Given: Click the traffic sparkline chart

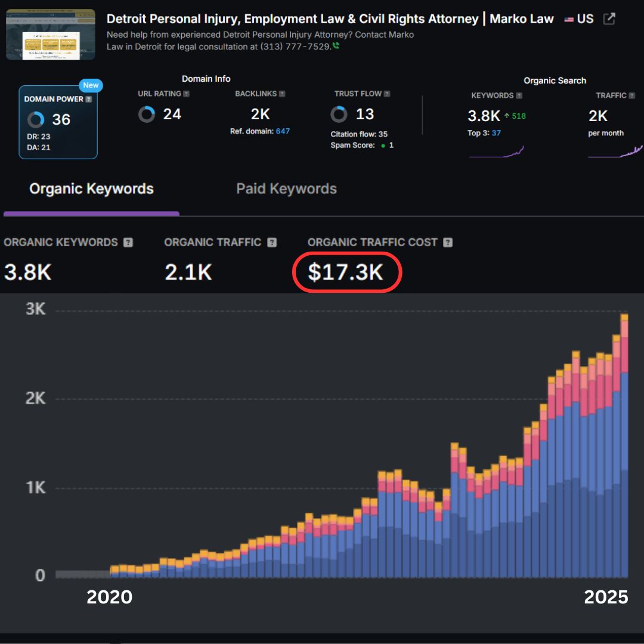Looking at the screenshot, I should coord(615,151).
